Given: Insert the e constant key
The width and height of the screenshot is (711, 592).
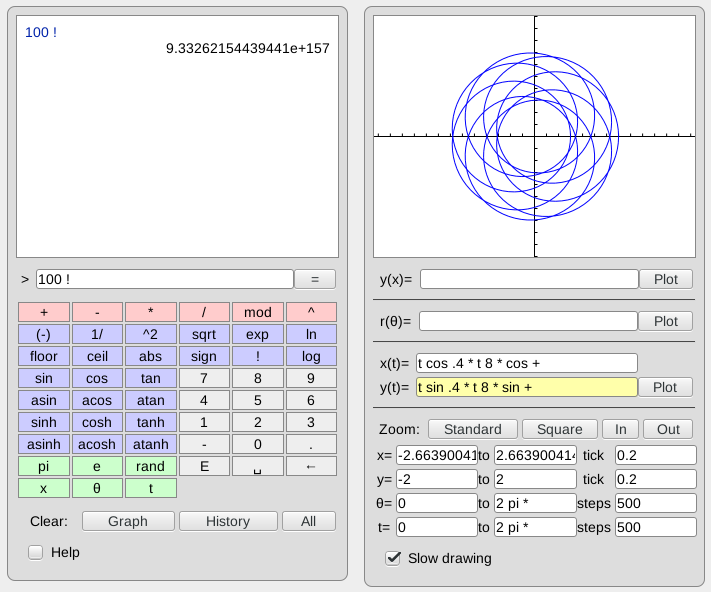Looking at the screenshot, I should click(x=97, y=466).
